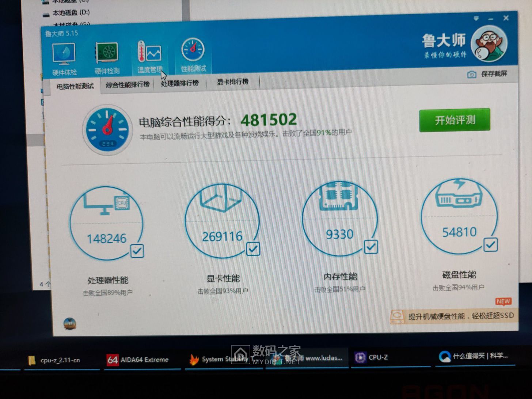Click the graphics score 269116
This screenshot has width=532, height=399.
222,236
